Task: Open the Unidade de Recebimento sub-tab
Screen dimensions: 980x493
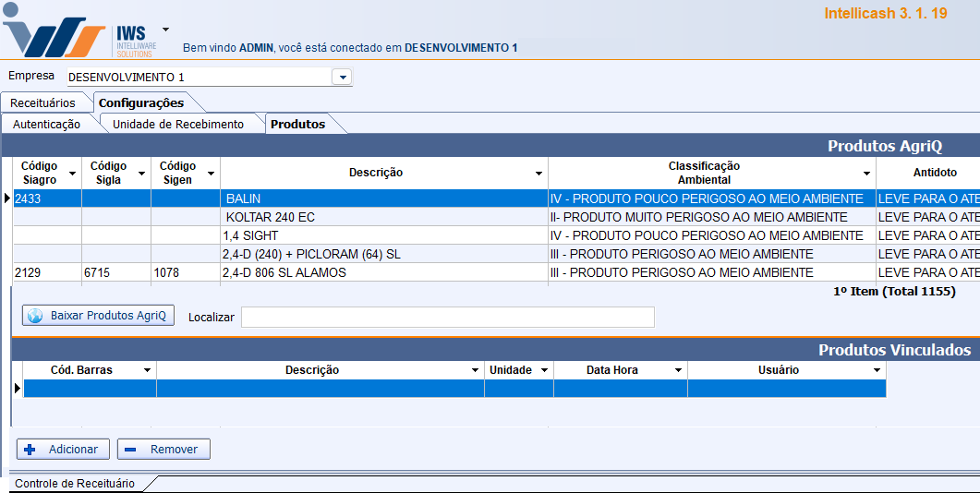Action: 178,124
